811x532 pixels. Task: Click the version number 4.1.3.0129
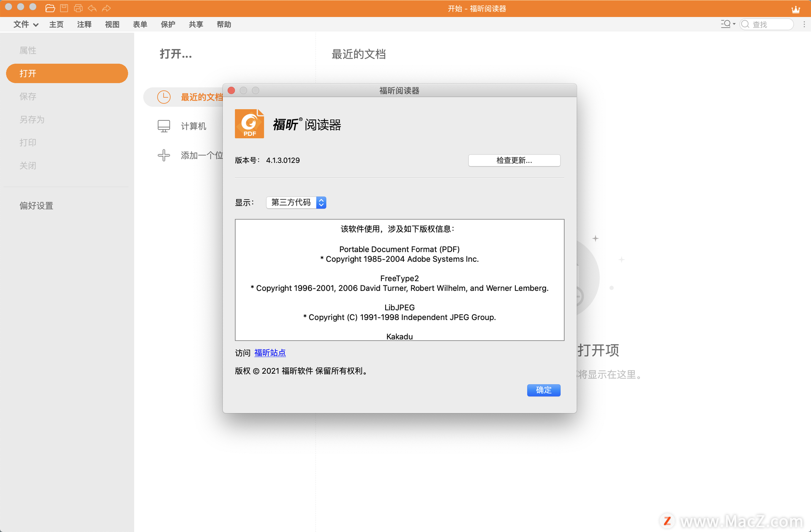pos(283,160)
